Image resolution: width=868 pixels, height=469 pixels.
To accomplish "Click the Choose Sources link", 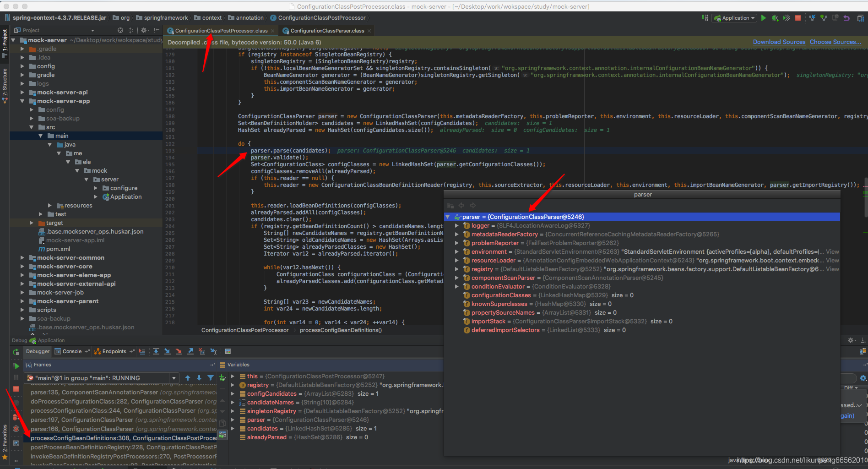I will (x=835, y=42).
